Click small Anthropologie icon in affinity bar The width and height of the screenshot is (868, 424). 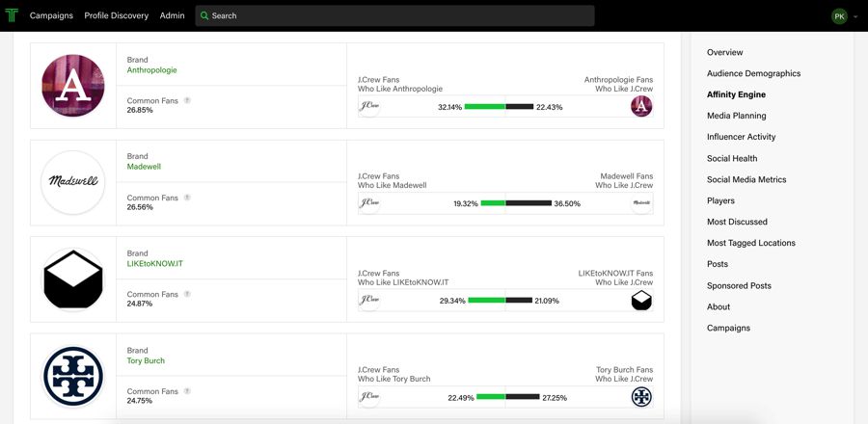(x=641, y=106)
